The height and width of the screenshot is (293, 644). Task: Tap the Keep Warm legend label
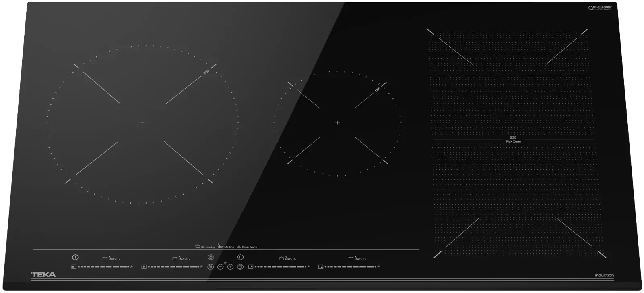tap(250, 247)
